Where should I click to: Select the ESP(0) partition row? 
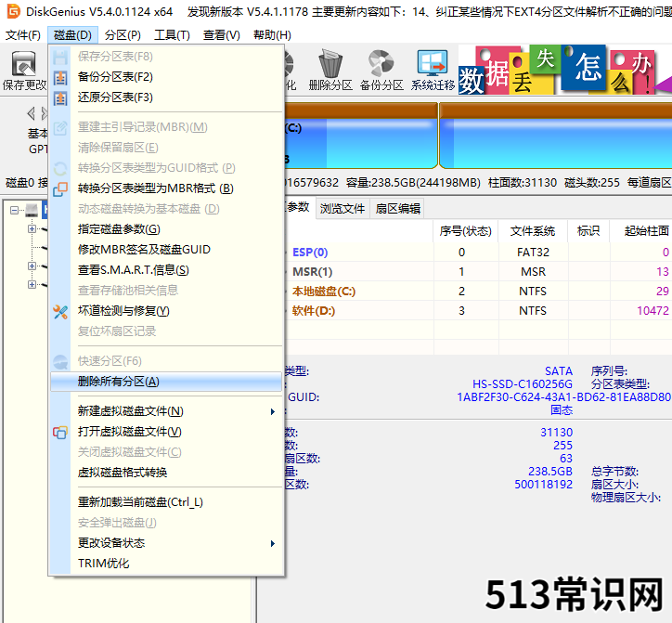click(x=478, y=253)
